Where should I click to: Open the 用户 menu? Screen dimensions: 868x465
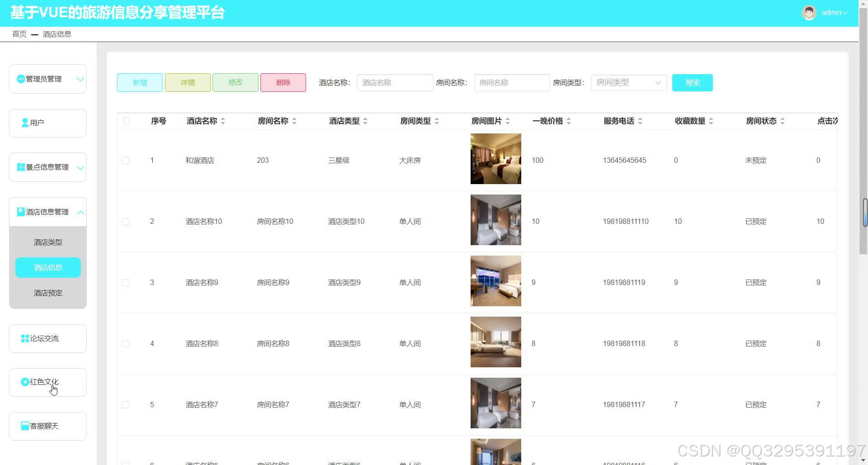(48, 123)
